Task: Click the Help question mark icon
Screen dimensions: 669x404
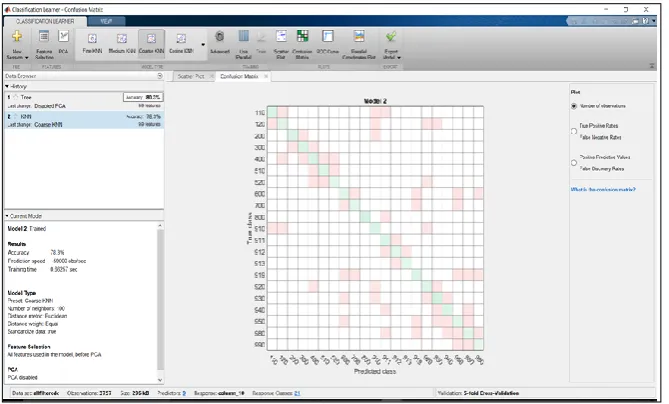Action: click(x=646, y=20)
